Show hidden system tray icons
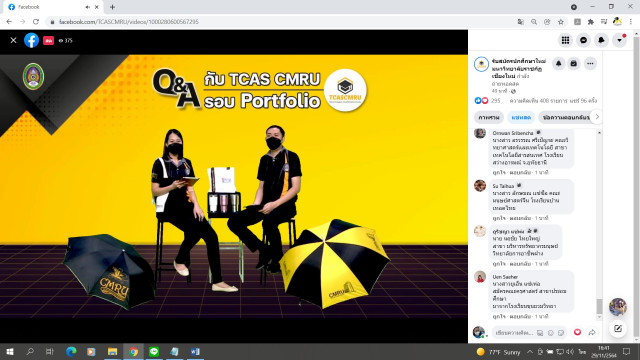The image size is (640, 360). point(530,352)
